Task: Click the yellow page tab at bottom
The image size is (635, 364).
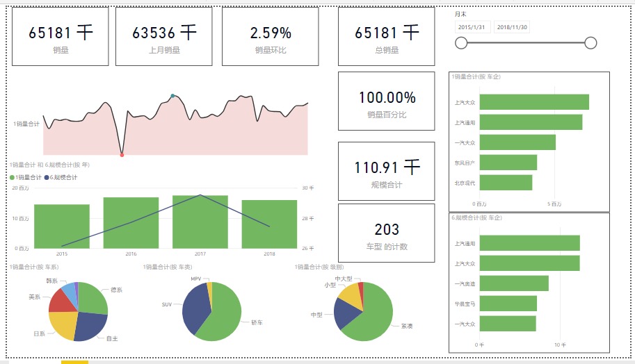Action: [x=74, y=363]
